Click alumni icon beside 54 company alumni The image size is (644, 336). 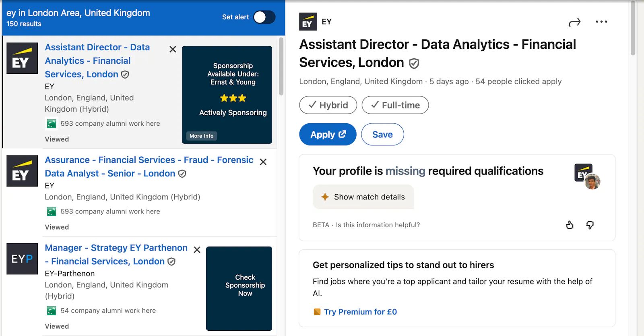click(x=52, y=311)
